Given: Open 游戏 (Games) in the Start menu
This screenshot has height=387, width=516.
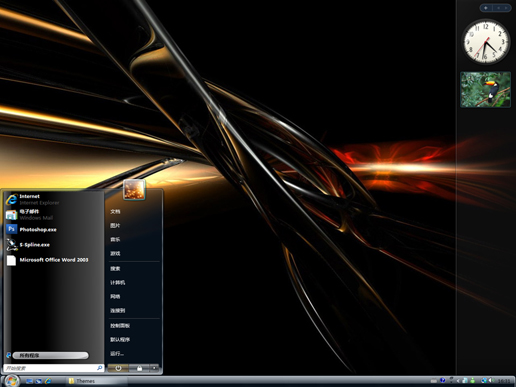Looking at the screenshot, I should 115,254.
